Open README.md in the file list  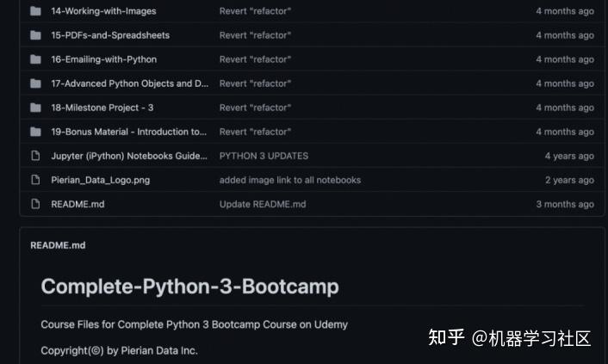tap(78, 204)
